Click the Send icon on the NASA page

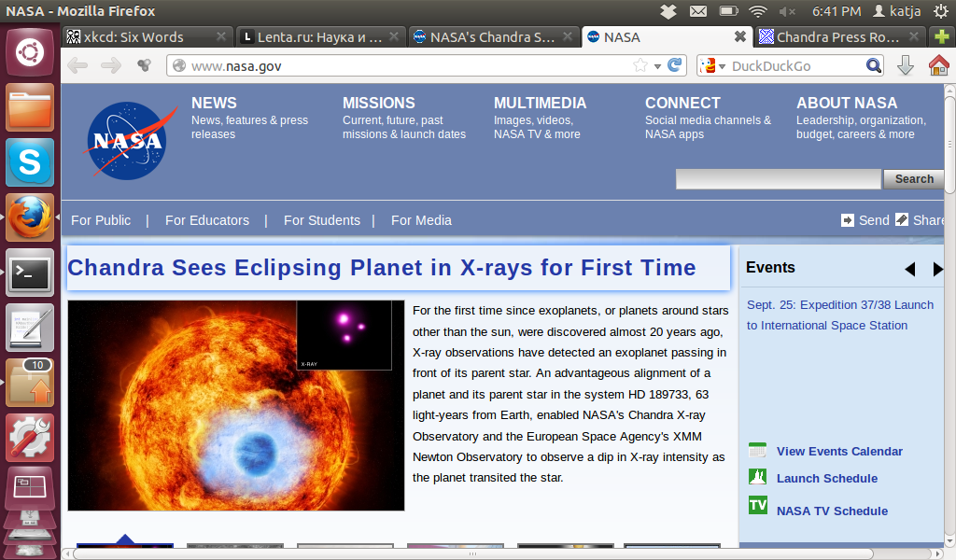click(850, 220)
